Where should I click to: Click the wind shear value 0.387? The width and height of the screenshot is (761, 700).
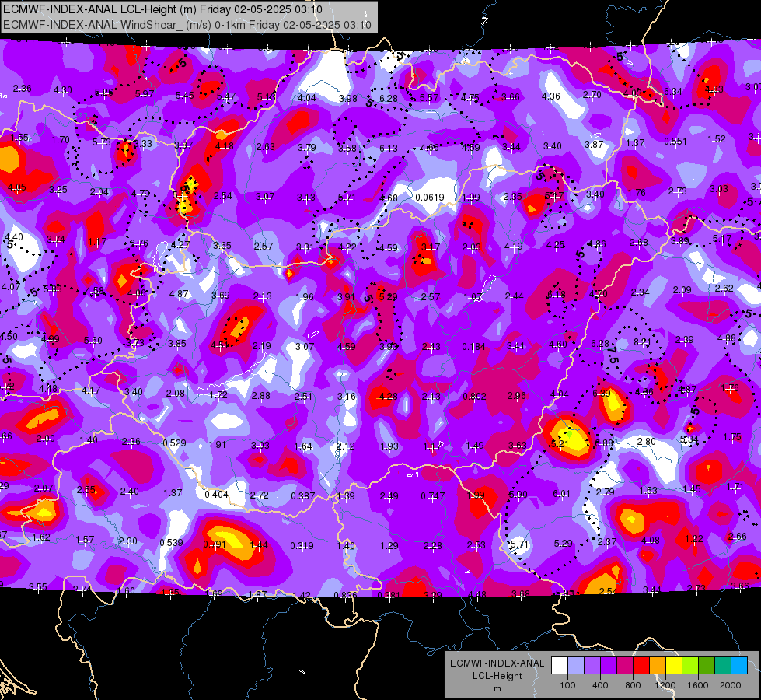[303, 496]
